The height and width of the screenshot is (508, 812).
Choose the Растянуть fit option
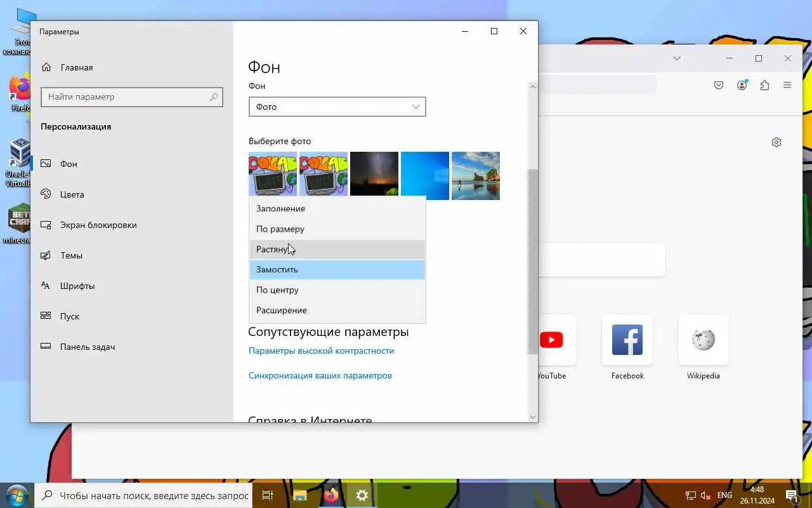(337, 249)
